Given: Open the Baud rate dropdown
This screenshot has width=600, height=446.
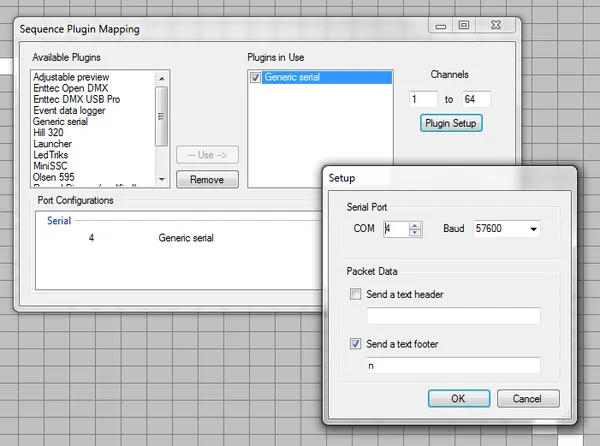Looking at the screenshot, I should point(531,229).
